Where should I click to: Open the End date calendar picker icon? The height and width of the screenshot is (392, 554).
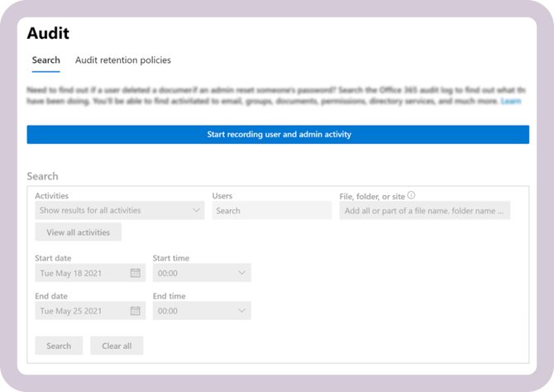136,311
